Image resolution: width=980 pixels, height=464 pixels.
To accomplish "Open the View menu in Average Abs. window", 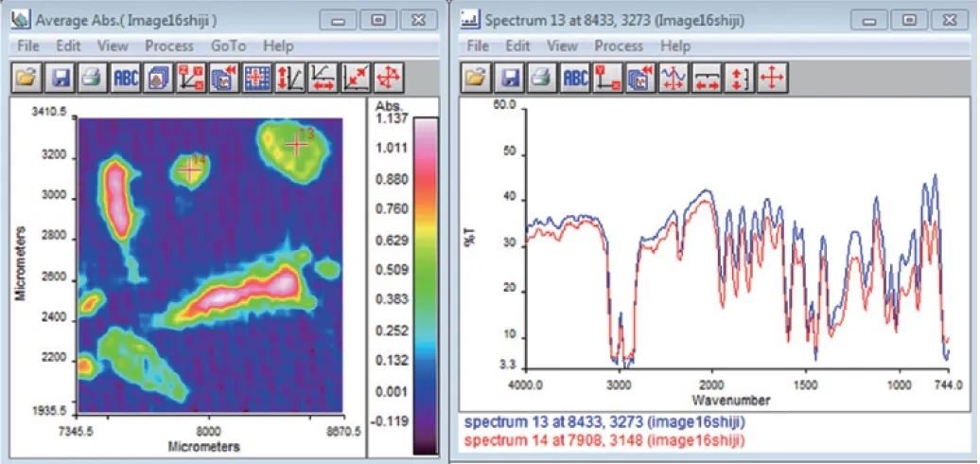I will pyautogui.click(x=113, y=45).
